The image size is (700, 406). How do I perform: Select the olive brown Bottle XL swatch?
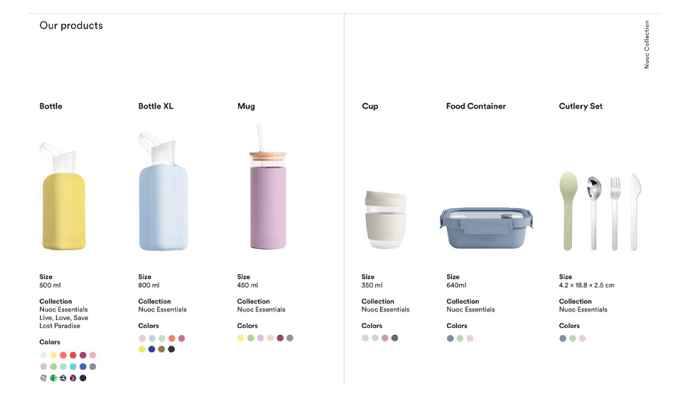coord(162,349)
